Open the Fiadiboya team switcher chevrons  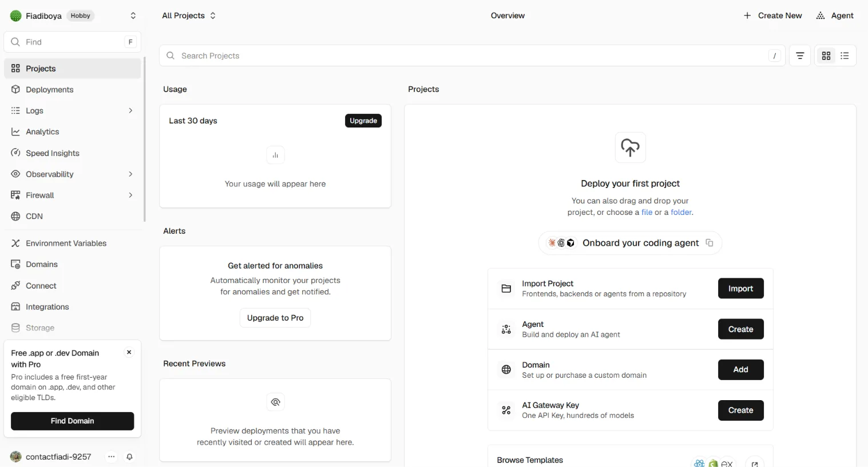click(x=133, y=16)
